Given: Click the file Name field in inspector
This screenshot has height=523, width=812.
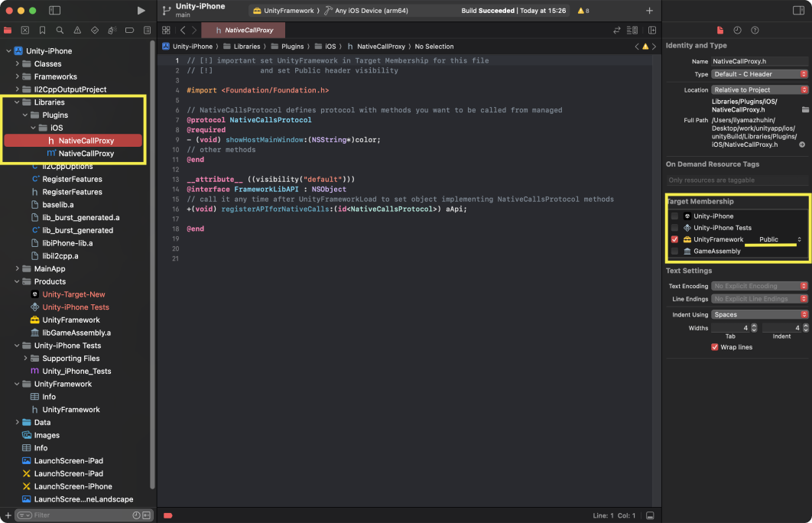Looking at the screenshot, I should [758, 61].
